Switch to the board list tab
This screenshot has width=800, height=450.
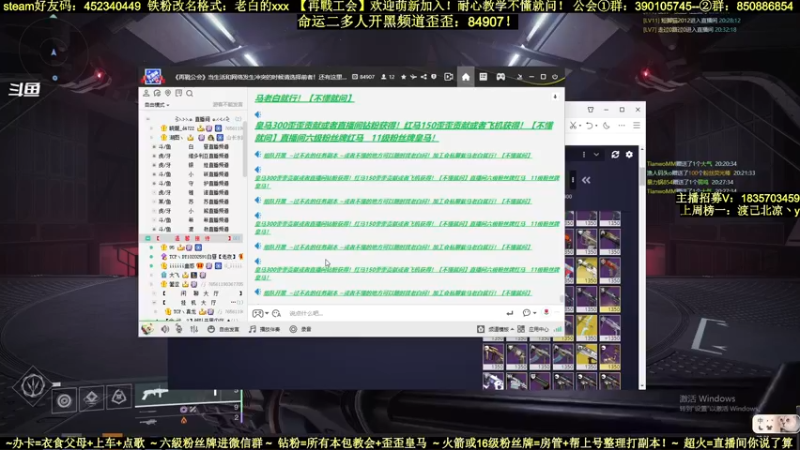(483, 77)
